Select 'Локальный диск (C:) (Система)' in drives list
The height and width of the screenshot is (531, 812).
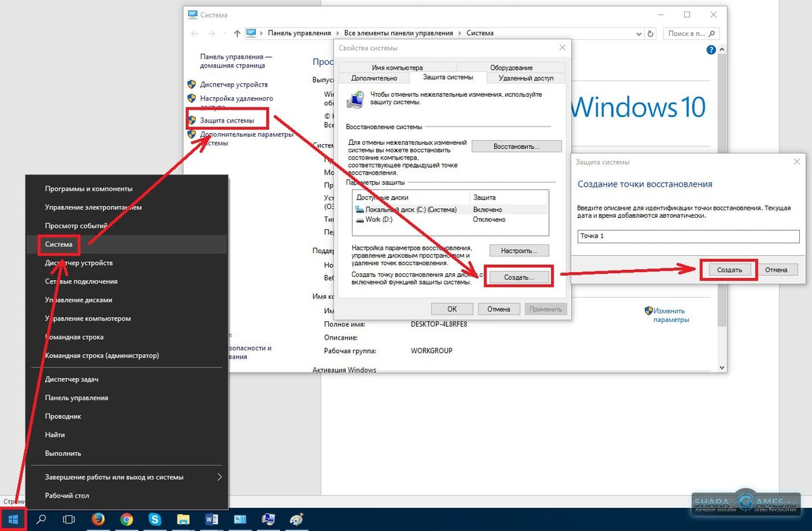click(450, 210)
